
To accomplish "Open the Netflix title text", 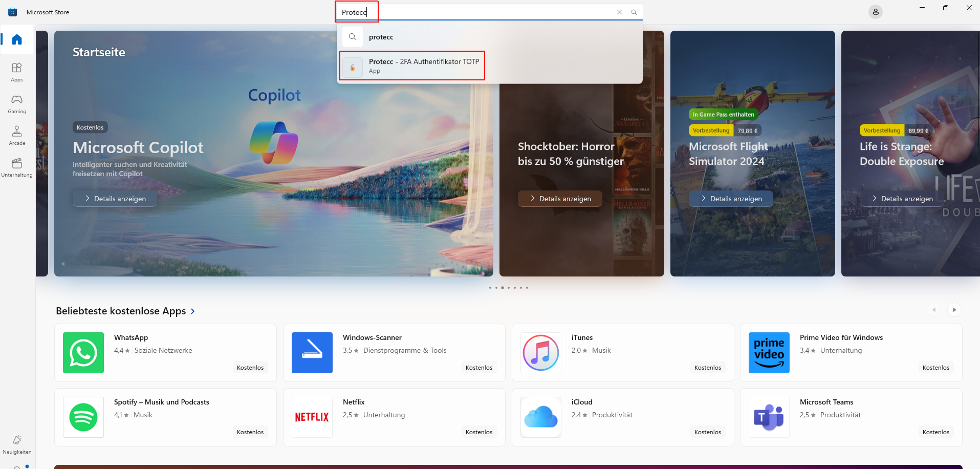I will tap(354, 402).
